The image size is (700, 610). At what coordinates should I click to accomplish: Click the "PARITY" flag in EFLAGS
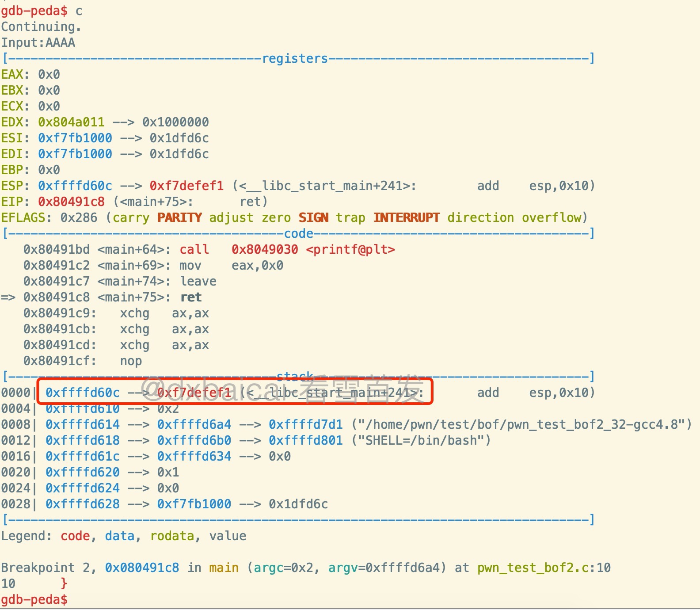[x=179, y=218]
